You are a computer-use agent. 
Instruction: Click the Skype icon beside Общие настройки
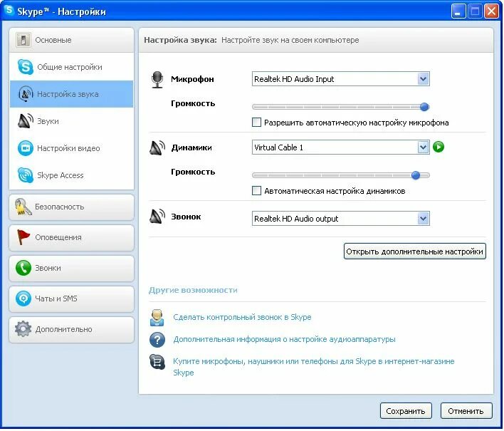click(26, 67)
